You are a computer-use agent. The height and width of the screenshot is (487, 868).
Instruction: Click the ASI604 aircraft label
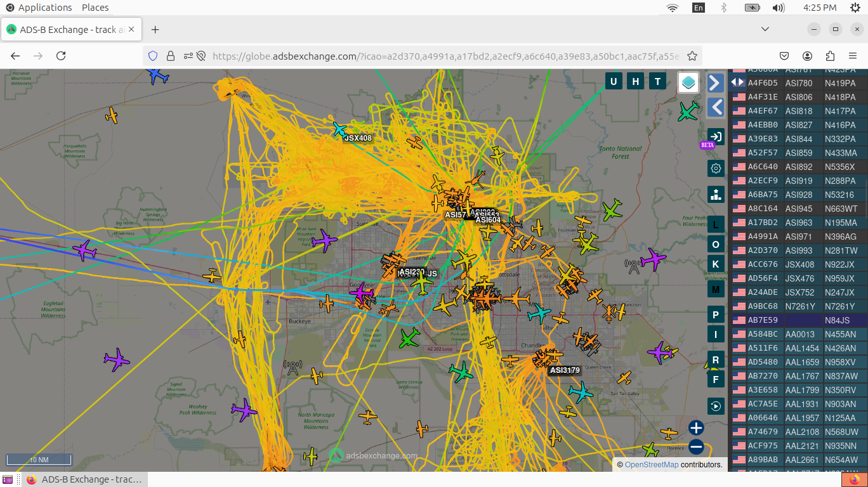click(x=488, y=220)
